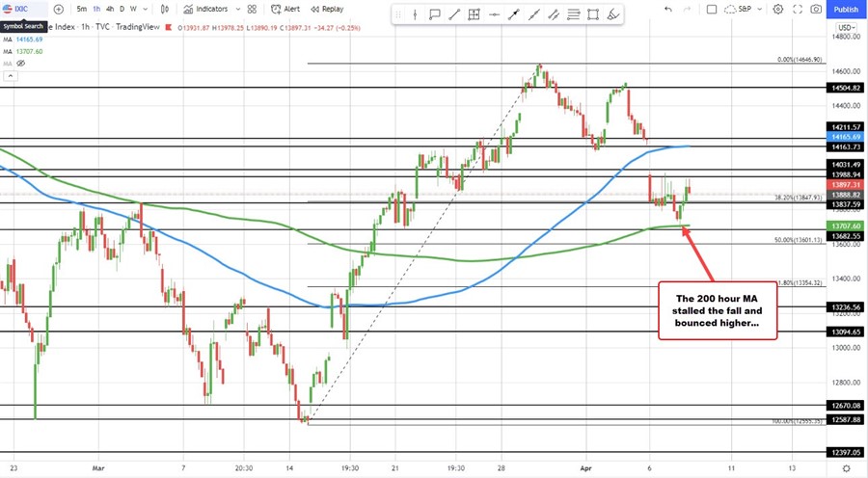Open the layout setup square icon

pyautogui.click(x=712, y=9)
